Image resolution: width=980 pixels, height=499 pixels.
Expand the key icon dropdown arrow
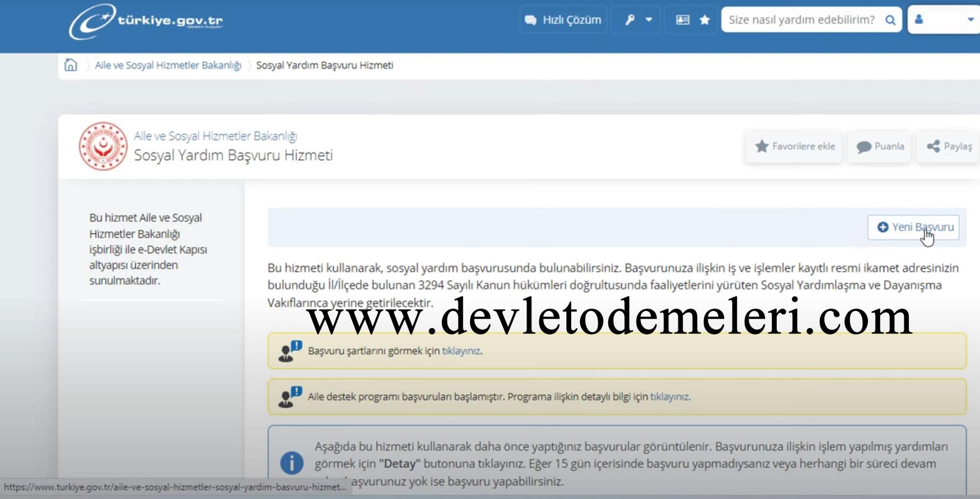tap(649, 20)
